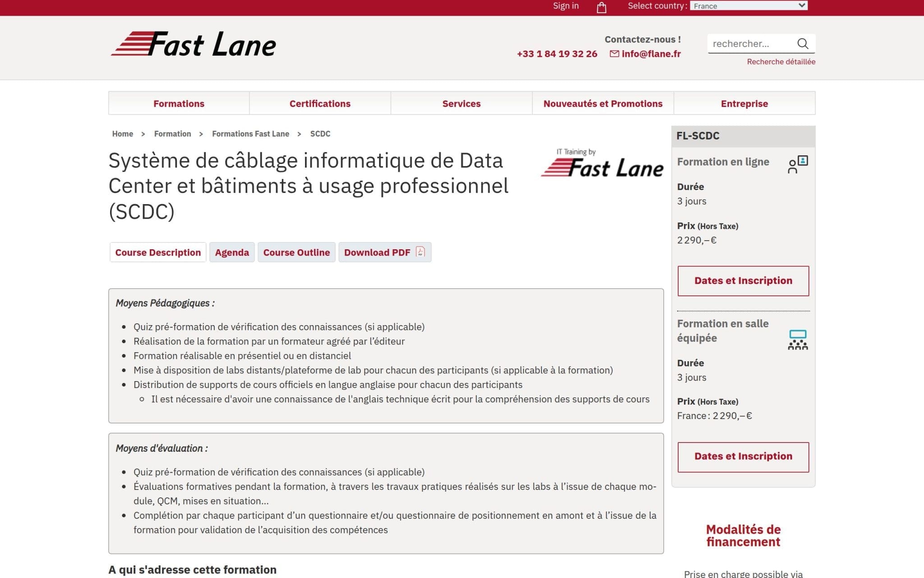Open the shopping bag cart icon
This screenshot has height=578, width=924.
[x=601, y=7]
